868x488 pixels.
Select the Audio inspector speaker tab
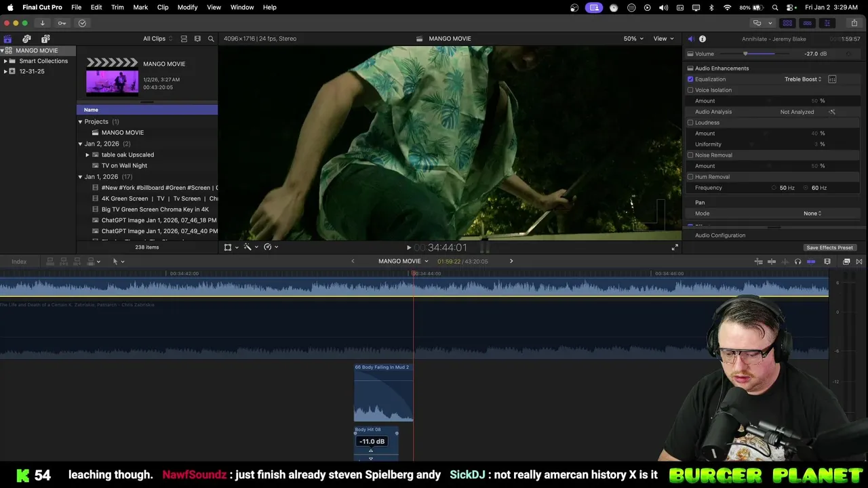pos(690,39)
